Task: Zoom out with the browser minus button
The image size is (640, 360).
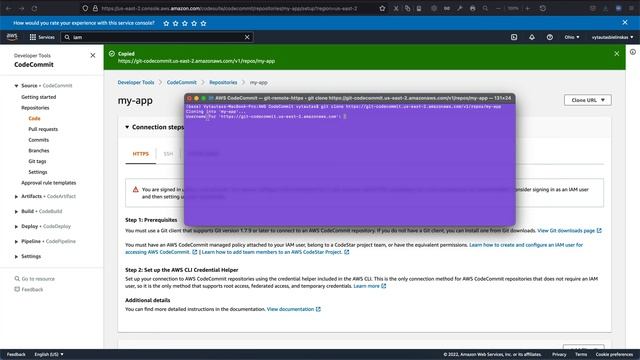Action: tap(498, 8)
